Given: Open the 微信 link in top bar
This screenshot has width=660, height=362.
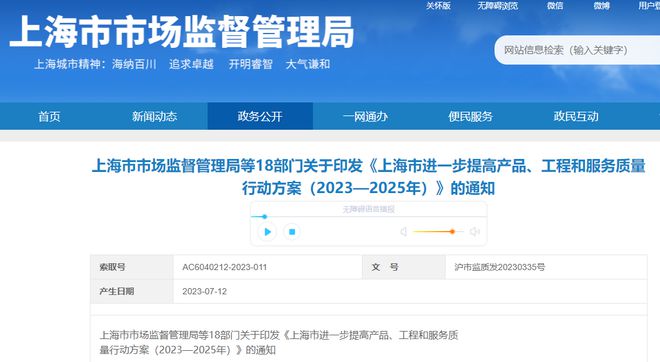Looking at the screenshot, I should coord(555,5).
